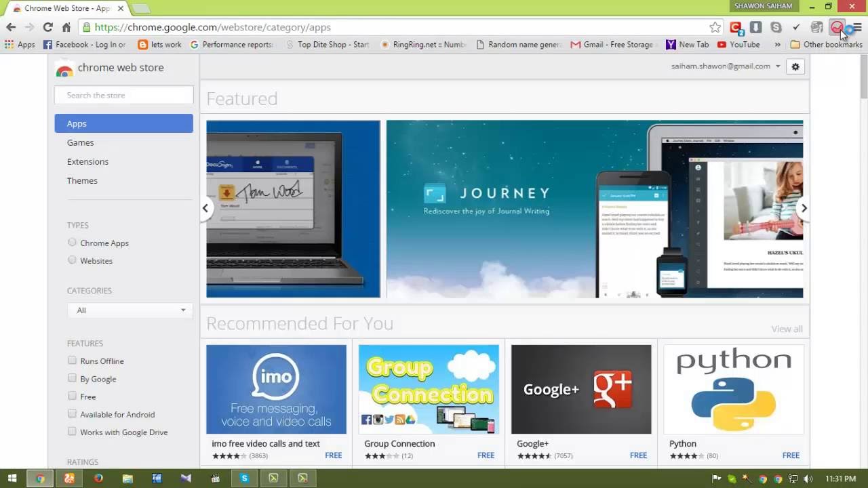Open Skype from the taskbar

[x=244, y=479]
